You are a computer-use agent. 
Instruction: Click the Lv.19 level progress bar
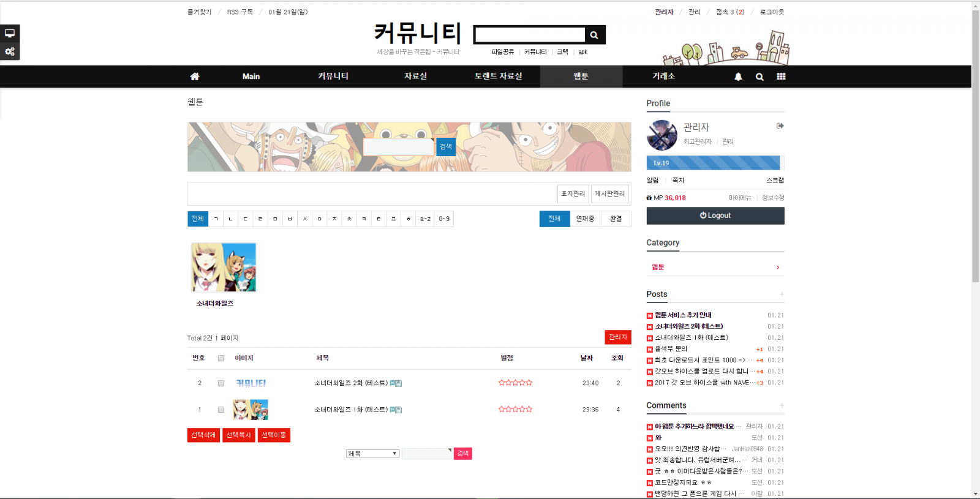714,163
